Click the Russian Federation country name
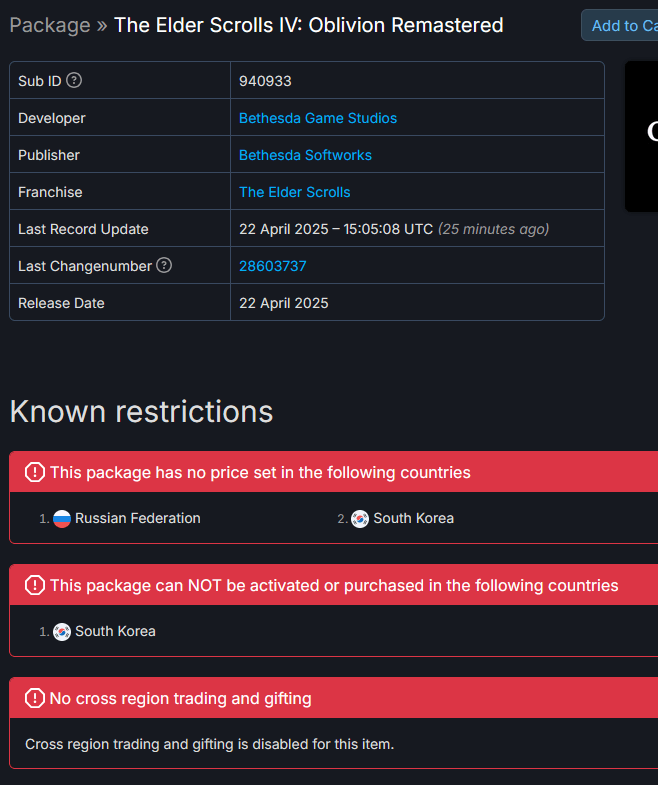Screen dimensions: 658x785 pos(138,519)
